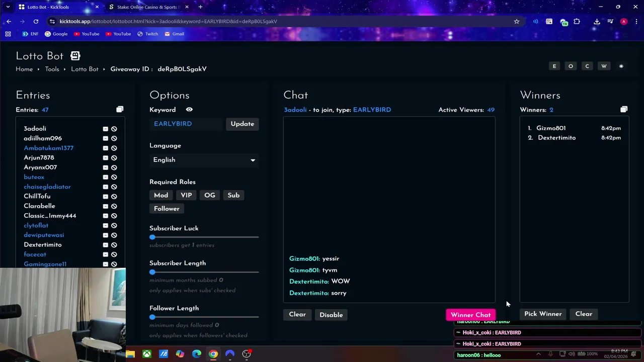The height and width of the screenshot is (362, 644).
Task: Click the W toggle button in the header
Action: coord(604,66)
